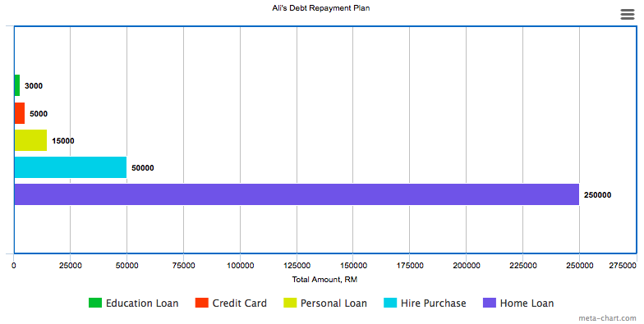This screenshot has width=644, height=324.
Task: Toggle the Hire Purchase legend swatch
Action: click(x=390, y=303)
